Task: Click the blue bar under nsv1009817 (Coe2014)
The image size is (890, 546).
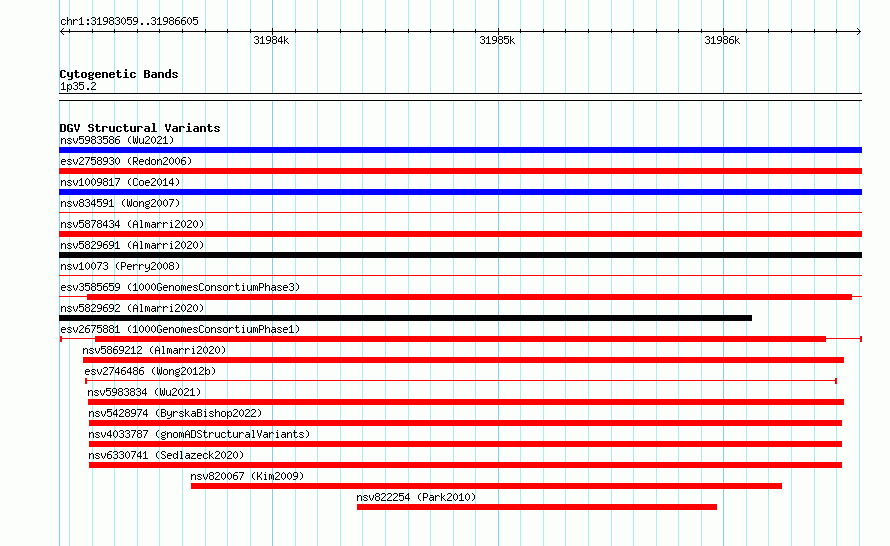Action: (460, 192)
